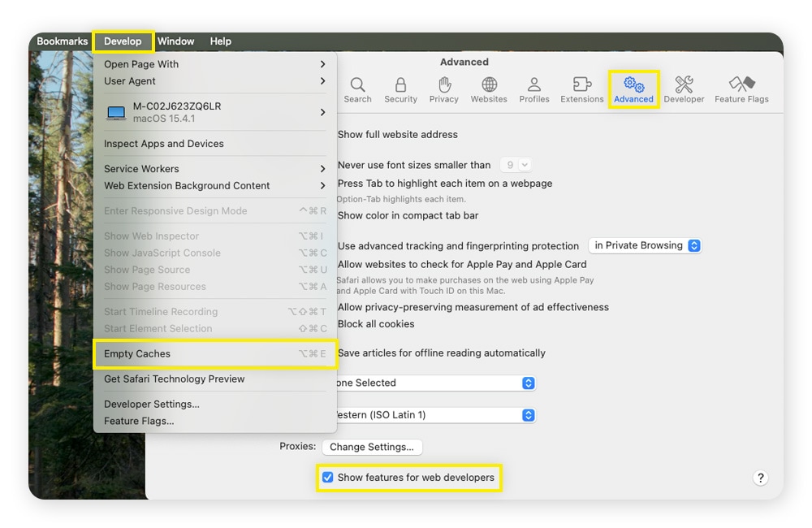812x528 pixels.
Task: Click Show color in compact tab bar label
Action: pyautogui.click(x=408, y=215)
